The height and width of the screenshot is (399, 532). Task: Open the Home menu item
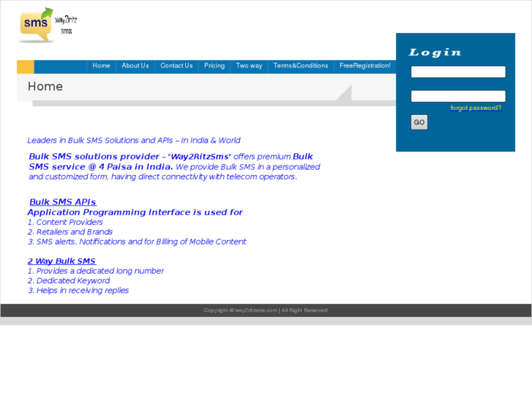(x=101, y=66)
